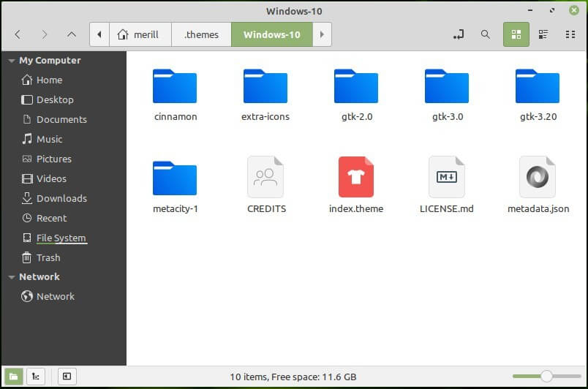Switch to compact view

click(570, 34)
